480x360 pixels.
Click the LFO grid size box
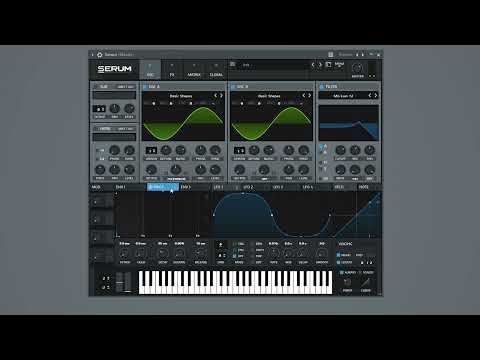coord(221,255)
